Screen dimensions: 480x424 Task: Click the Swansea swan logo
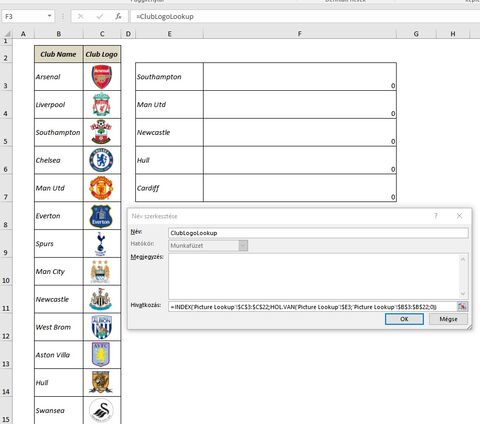pos(101,411)
